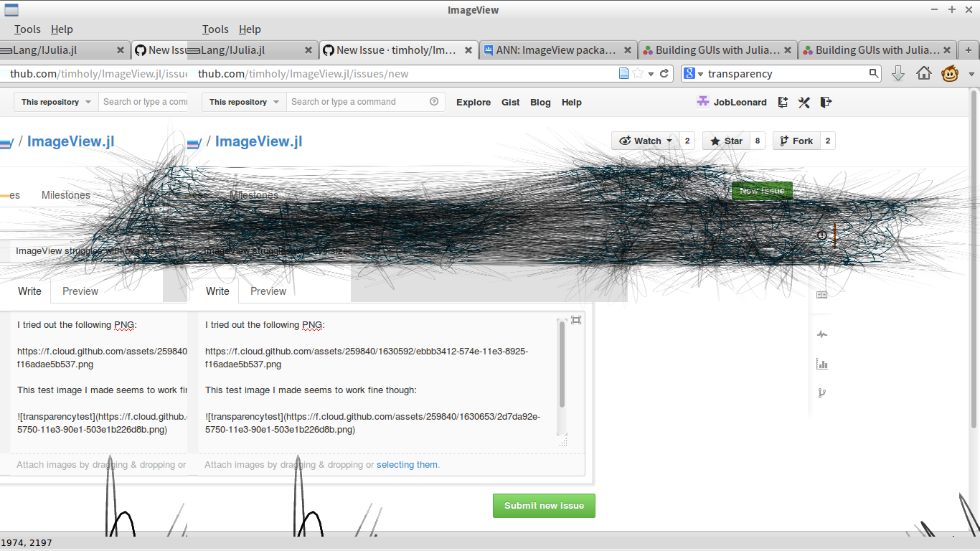Click the green New issue button

(762, 191)
